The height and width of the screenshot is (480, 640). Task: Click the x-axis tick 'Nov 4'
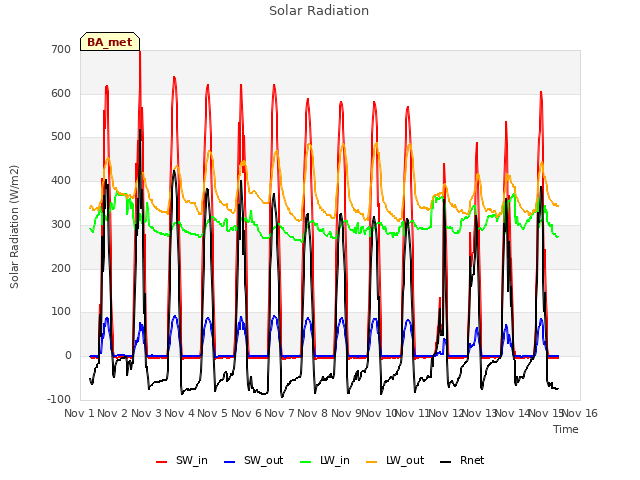pyautogui.click(x=179, y=413)
